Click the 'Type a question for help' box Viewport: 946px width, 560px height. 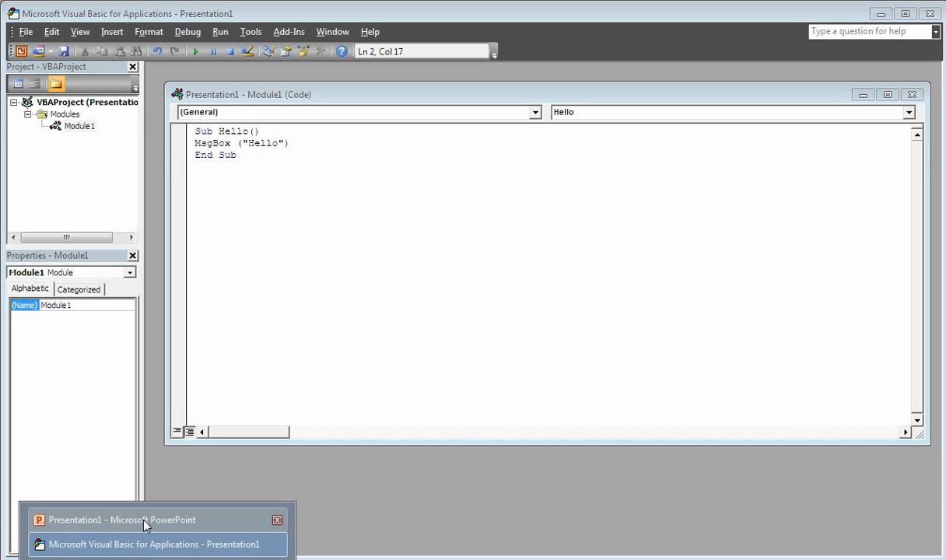pyautogui.click(x=870, y=31)
